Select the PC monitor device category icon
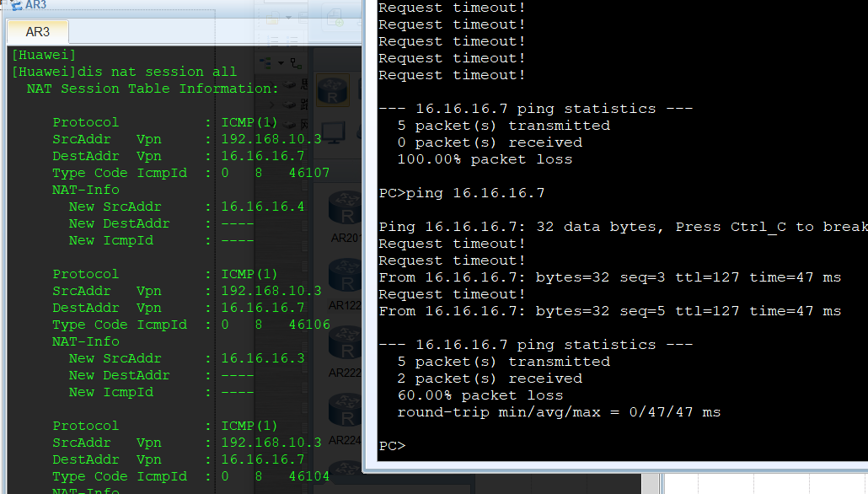Viewport: 868px width, 494px height. pyautogui.click(x=334, y=132)
